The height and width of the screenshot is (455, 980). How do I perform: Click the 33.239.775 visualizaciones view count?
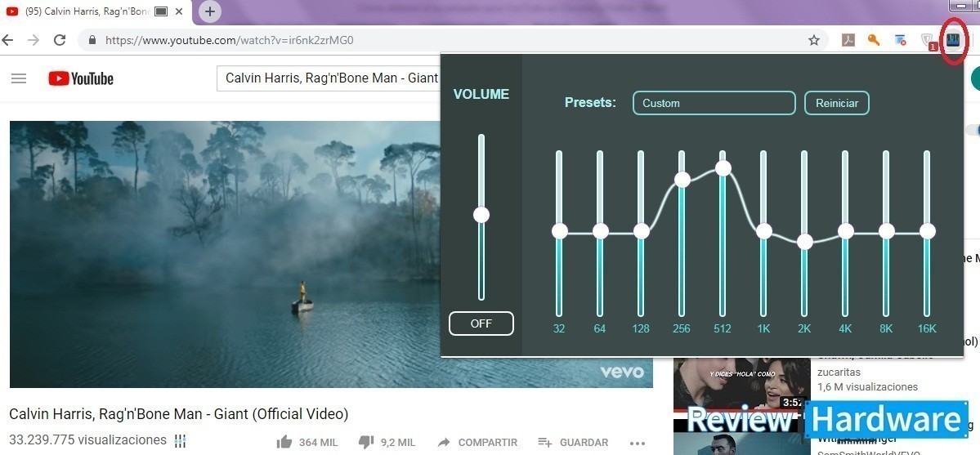(x=88, y=440)
